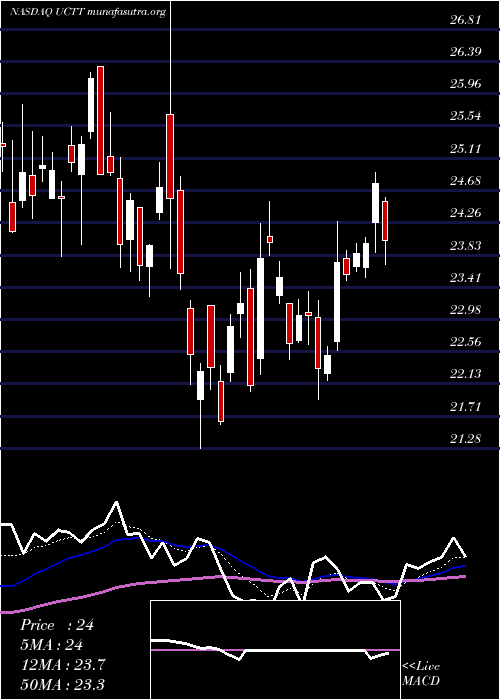Viewport: 500px width, 700px height.
Task: Select the 22.56 price axis label
Action: tap(465, 342)
